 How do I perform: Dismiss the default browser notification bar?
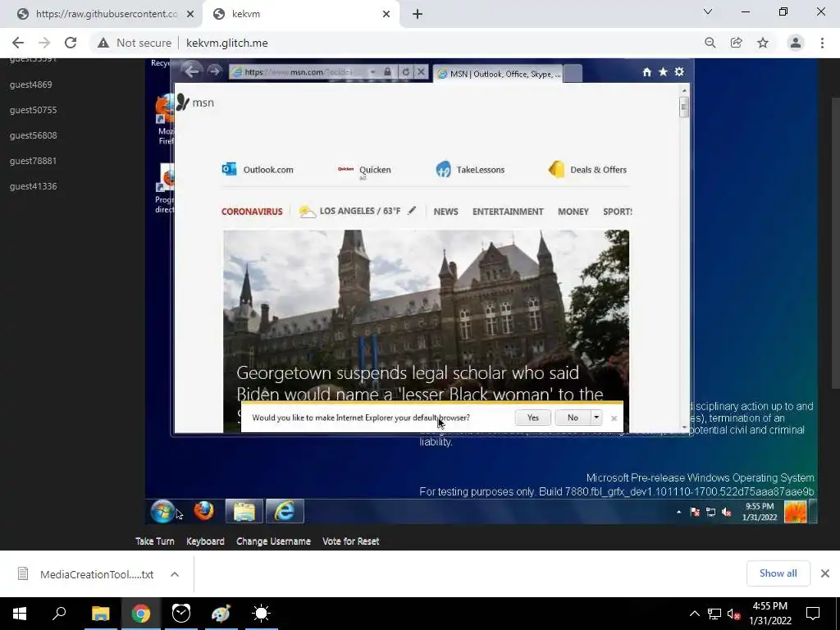click(614, 418)
